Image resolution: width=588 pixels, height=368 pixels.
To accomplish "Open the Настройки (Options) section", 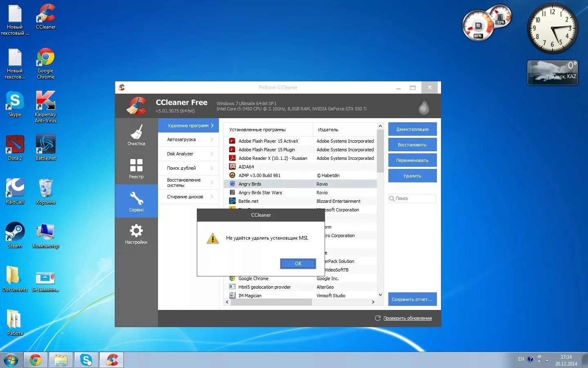I will coord(136,233).
